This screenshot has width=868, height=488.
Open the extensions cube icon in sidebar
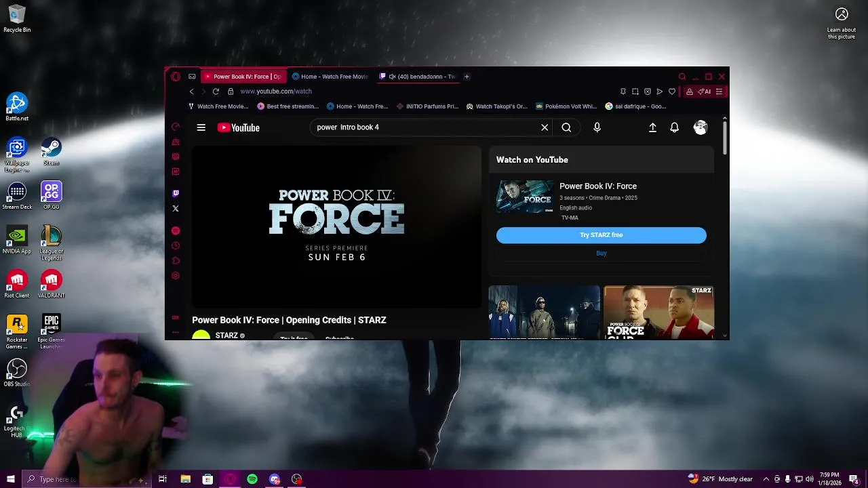pyautogui.click(x=176, y=260)
